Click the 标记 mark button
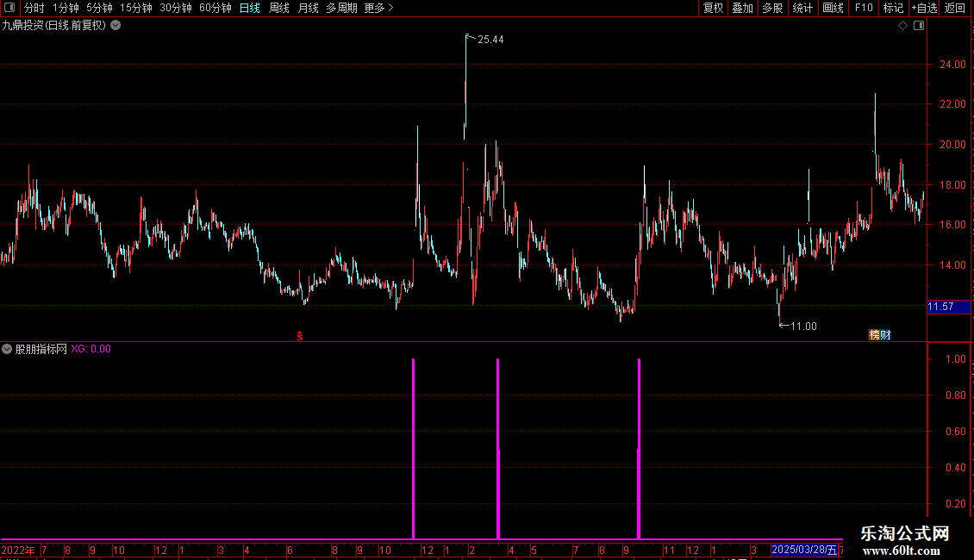974x560 pixels. pos(893,8)
